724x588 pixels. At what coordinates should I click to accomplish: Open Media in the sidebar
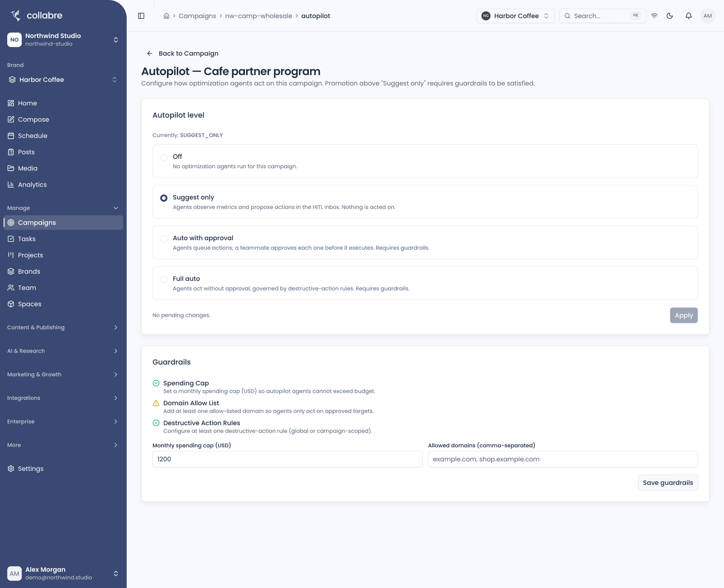click(63, 168)
